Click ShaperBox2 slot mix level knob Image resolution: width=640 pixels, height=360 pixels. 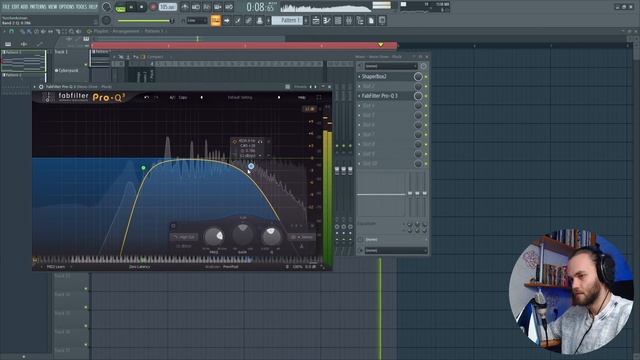418,76
